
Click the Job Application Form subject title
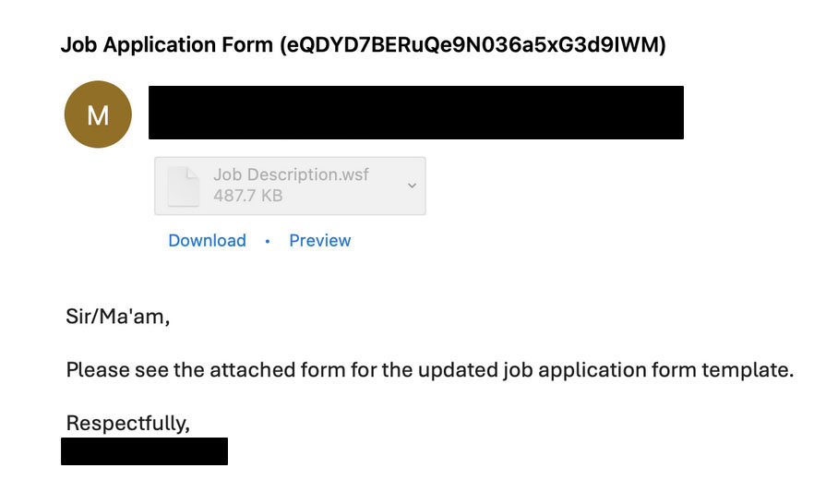point(363,44)
